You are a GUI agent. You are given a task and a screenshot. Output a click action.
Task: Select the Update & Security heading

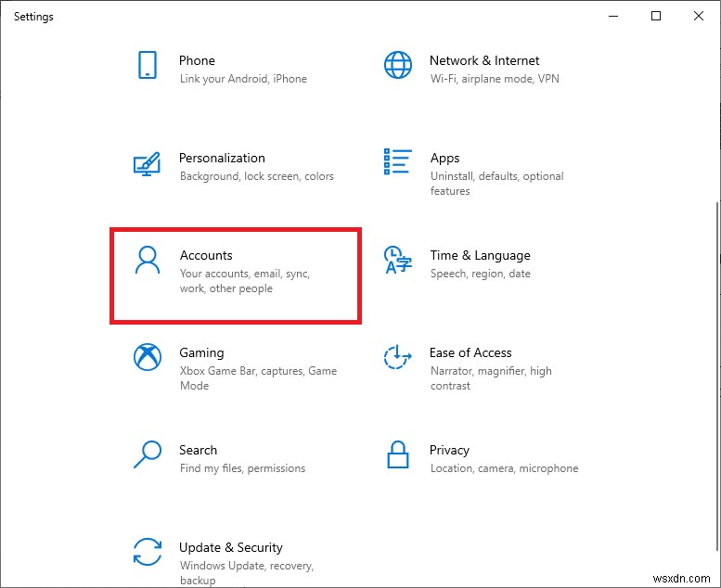point(231,547)
